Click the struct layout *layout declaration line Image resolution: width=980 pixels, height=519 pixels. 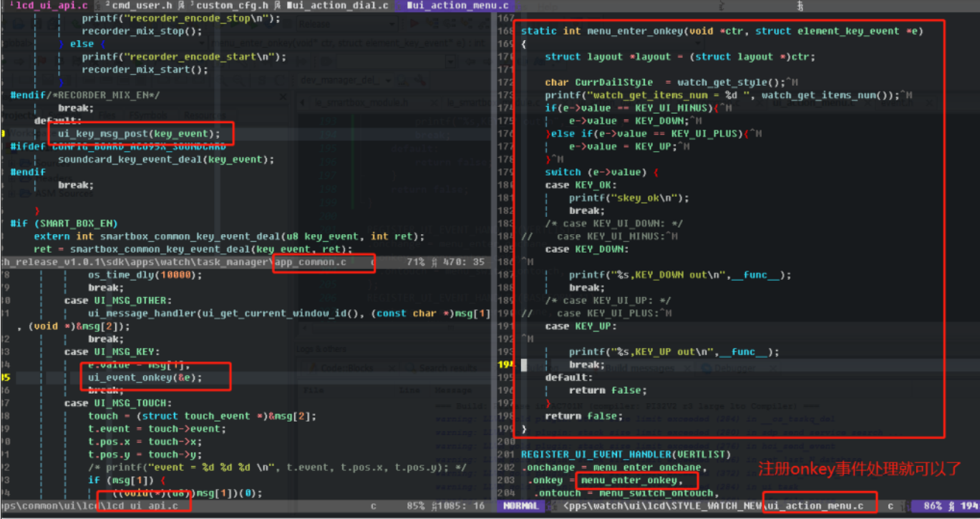(x=680, y=57)
